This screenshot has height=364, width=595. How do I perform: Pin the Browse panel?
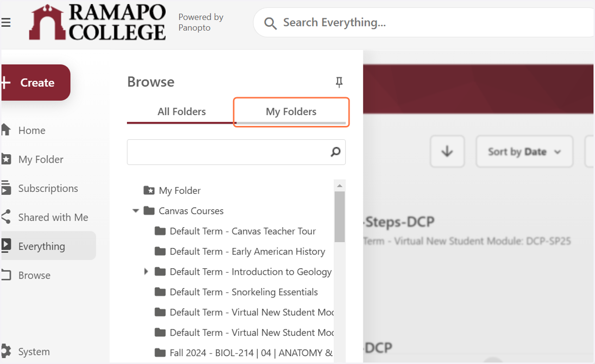point(339,82)
